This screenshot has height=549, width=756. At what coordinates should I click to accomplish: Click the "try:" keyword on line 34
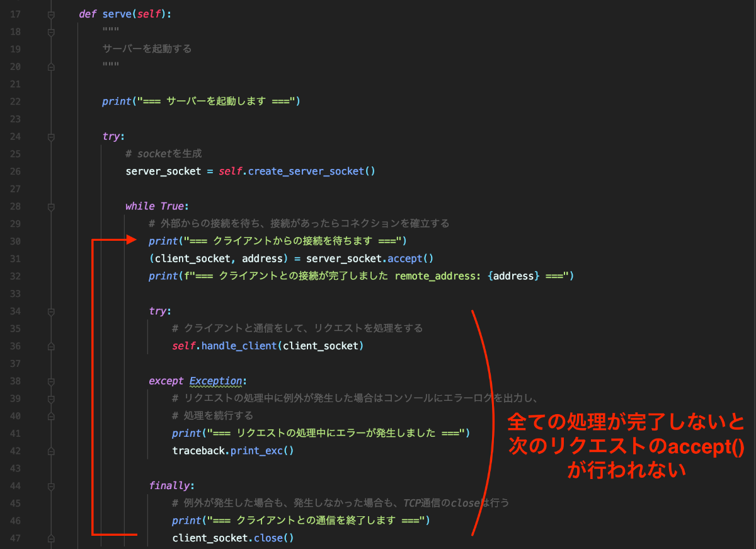(x=161, y=311)
